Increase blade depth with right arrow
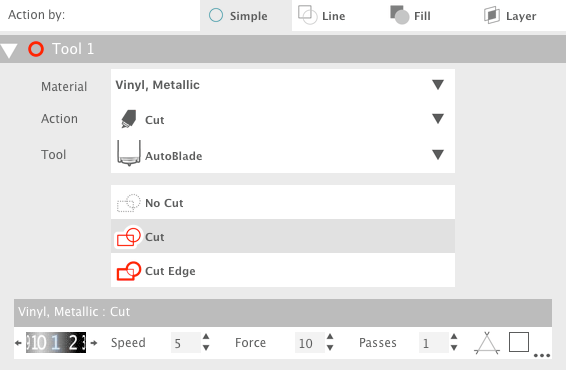 pos(94,343)
